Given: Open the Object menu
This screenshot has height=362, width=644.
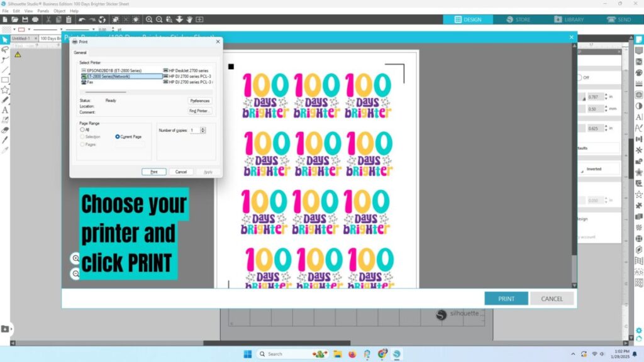Looking at the screenshot, I should click(x=60, y=11).
